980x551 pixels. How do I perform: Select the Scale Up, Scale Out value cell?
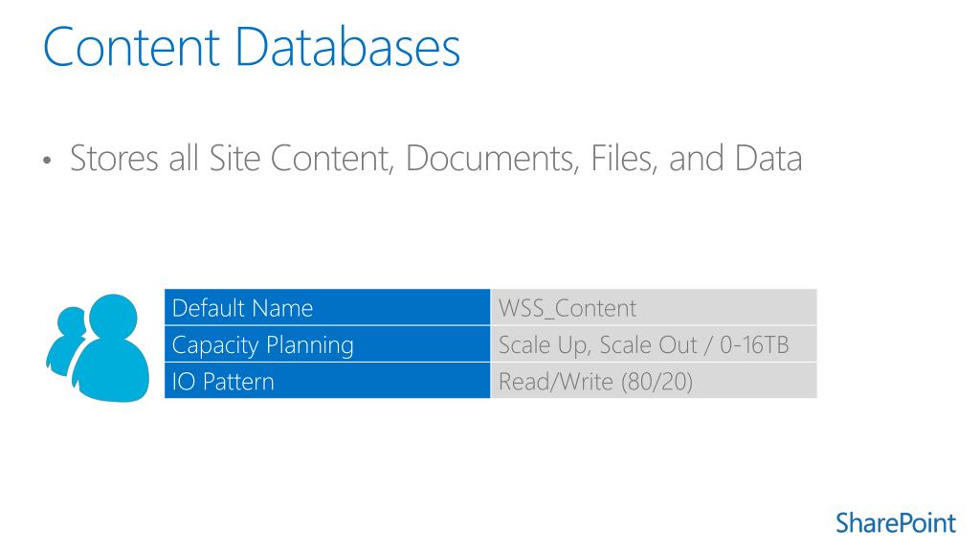654,343
